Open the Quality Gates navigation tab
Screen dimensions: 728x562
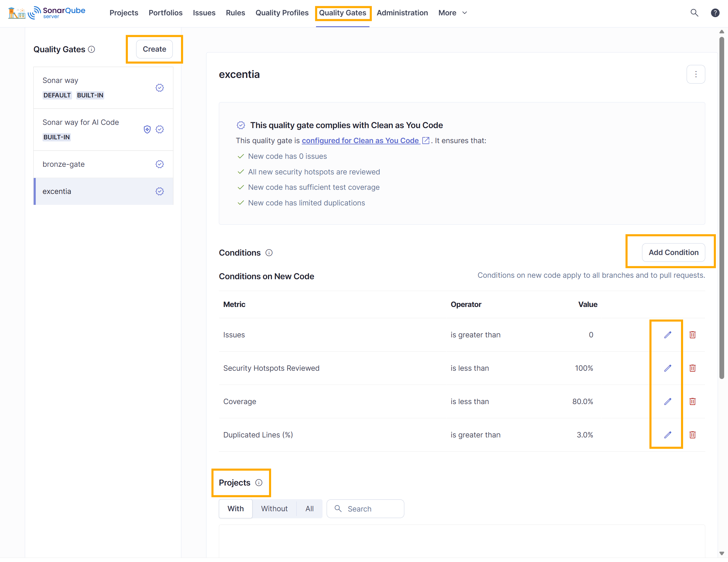(x=343, y=13)
